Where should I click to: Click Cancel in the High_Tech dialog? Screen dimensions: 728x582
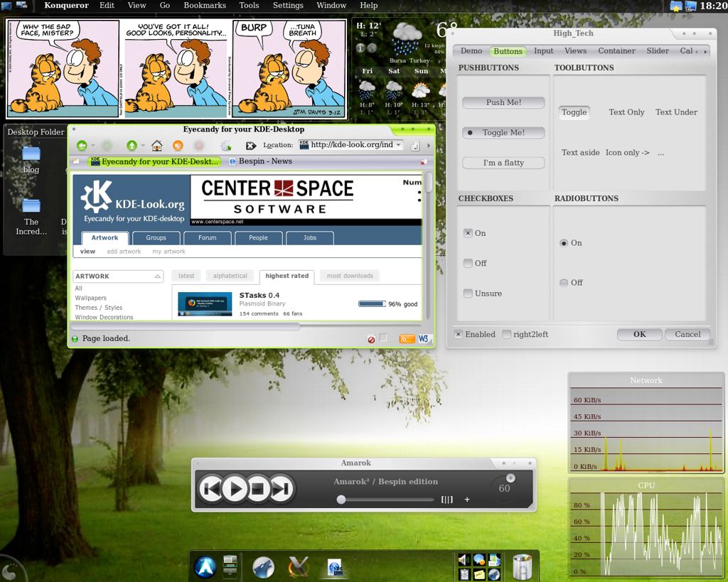pyautogui.click(x=687, y=334)
